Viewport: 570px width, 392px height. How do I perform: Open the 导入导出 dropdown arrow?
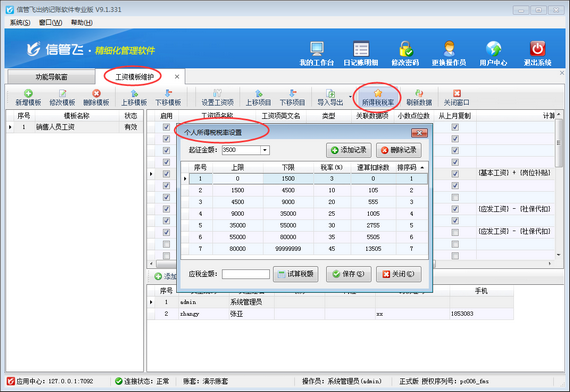[x=350, y=97]
